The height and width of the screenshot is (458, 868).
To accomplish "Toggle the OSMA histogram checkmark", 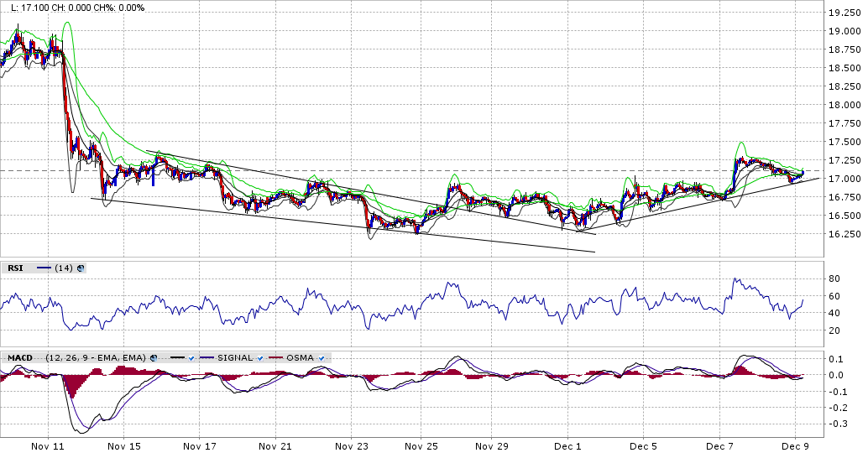I will click(x=322, y=358).
